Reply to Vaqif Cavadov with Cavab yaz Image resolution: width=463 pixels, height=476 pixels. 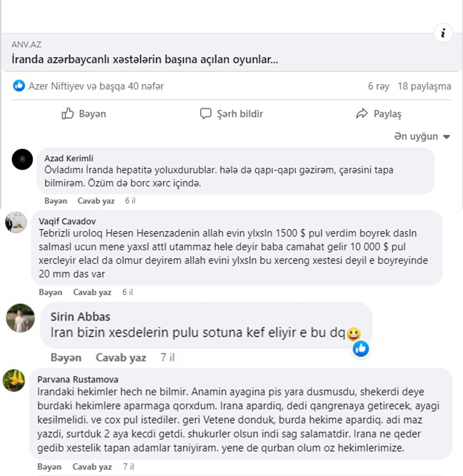(92, 292)
